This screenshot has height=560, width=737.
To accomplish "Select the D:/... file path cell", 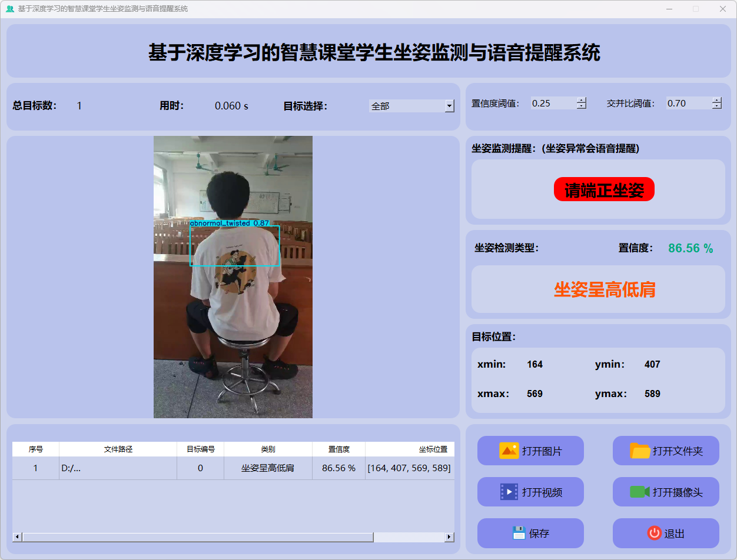I will (x=118, y=468).
